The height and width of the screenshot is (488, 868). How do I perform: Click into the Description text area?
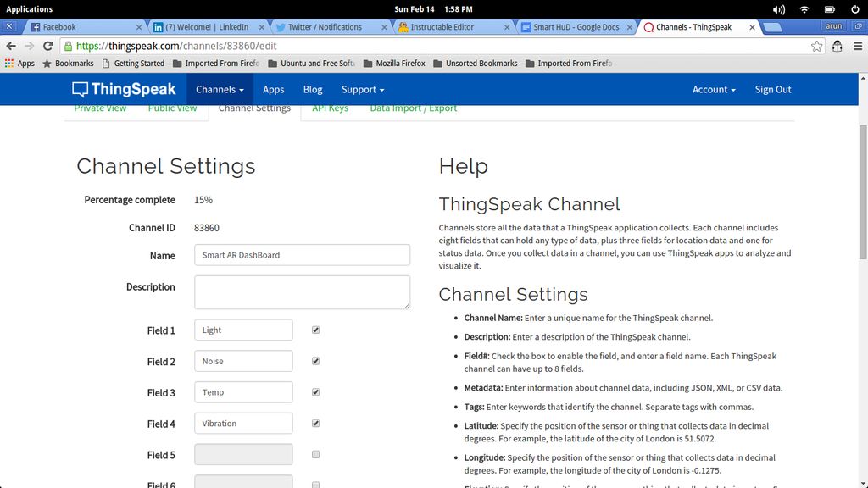pyautogui.click(x=303, y=292)
